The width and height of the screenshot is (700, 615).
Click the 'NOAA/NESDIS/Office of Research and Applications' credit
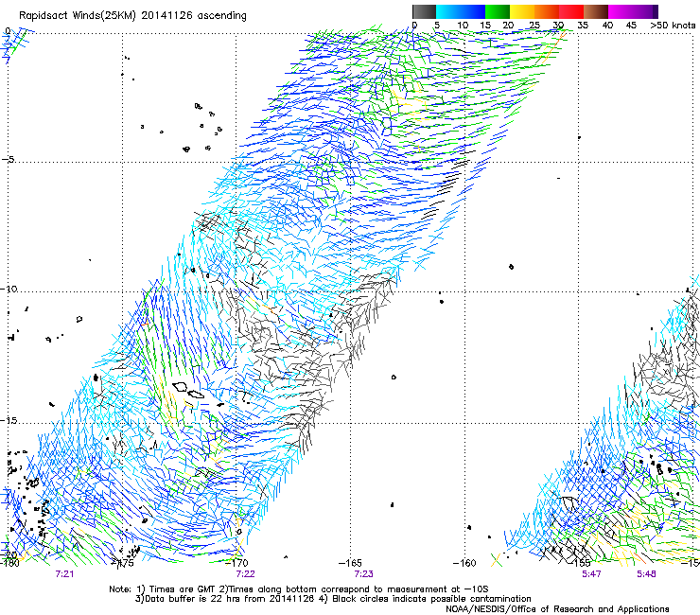pyautogui.click(x=557, y=609)
